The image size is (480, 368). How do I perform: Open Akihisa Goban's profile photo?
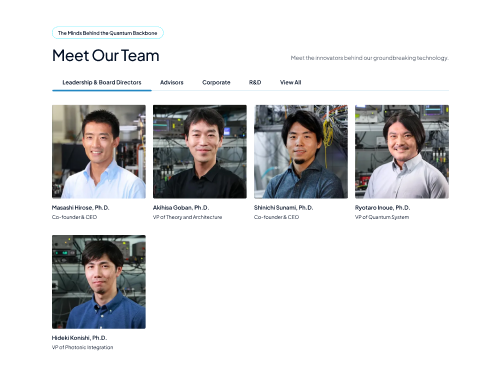(200, 152)
